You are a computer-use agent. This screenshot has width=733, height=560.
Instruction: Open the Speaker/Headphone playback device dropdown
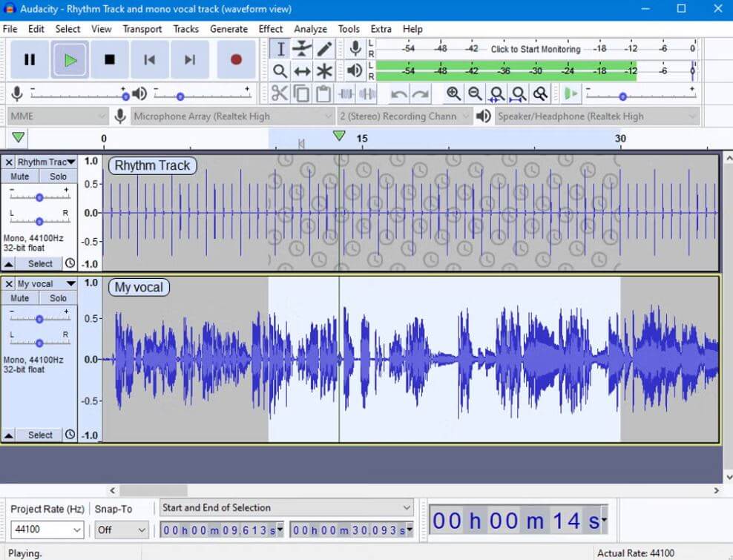coord(597,116)
